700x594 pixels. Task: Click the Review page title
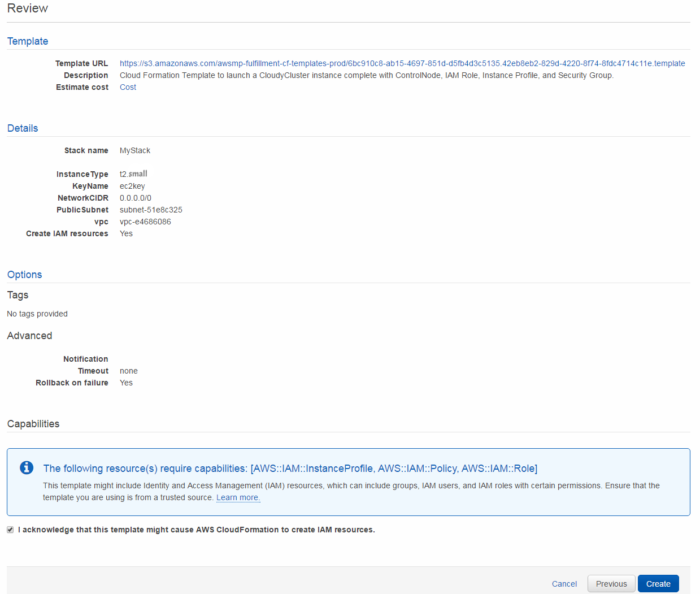click(28, 8)
